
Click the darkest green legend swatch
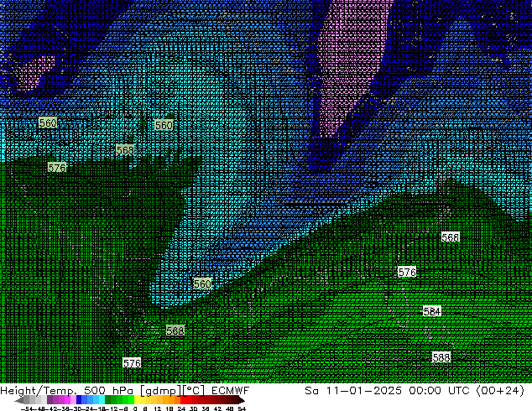click(107, 400)
